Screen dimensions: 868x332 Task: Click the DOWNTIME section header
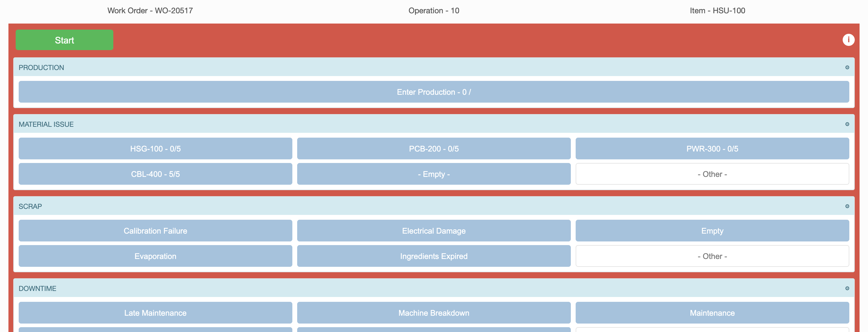tap(434, 288)
